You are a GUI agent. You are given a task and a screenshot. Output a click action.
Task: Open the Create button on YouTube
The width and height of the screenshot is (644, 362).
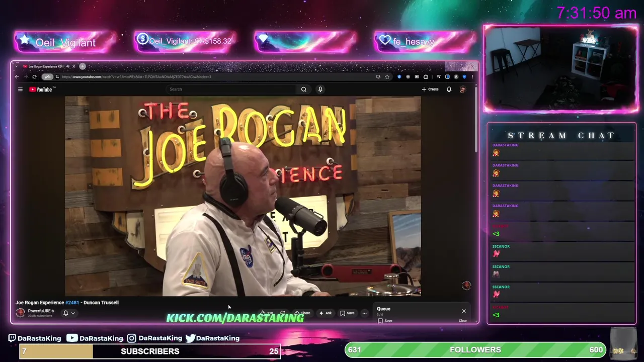tap(430, 89)
